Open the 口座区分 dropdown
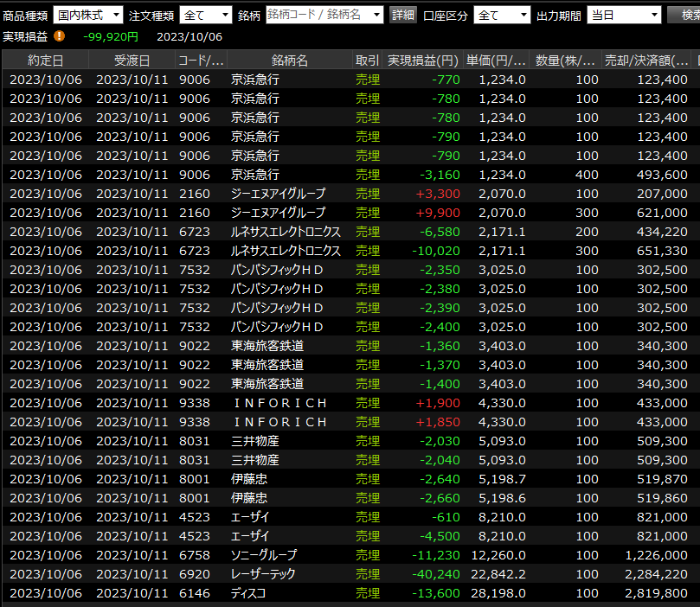Image resolution: width=700 pixels, height=607 pixels. 502,15
